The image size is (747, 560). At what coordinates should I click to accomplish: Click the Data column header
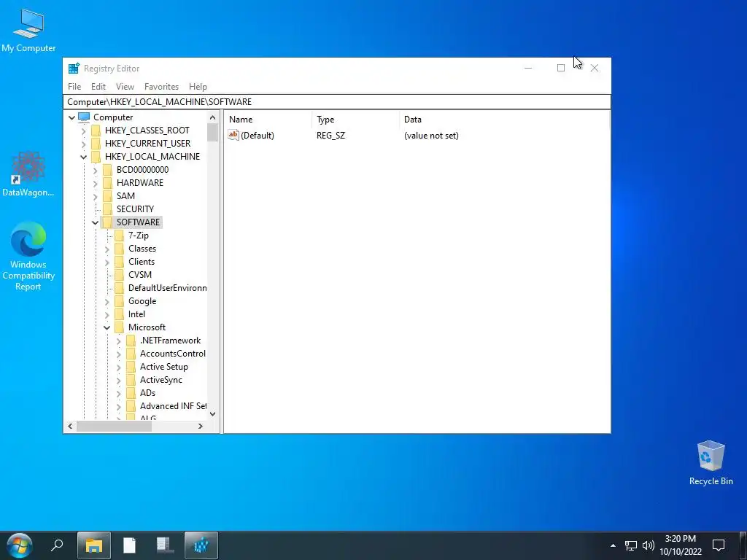pos(504,120)
